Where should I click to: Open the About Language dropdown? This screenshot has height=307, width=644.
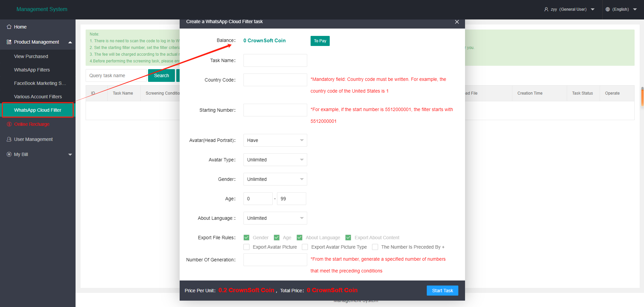point(275,218)
